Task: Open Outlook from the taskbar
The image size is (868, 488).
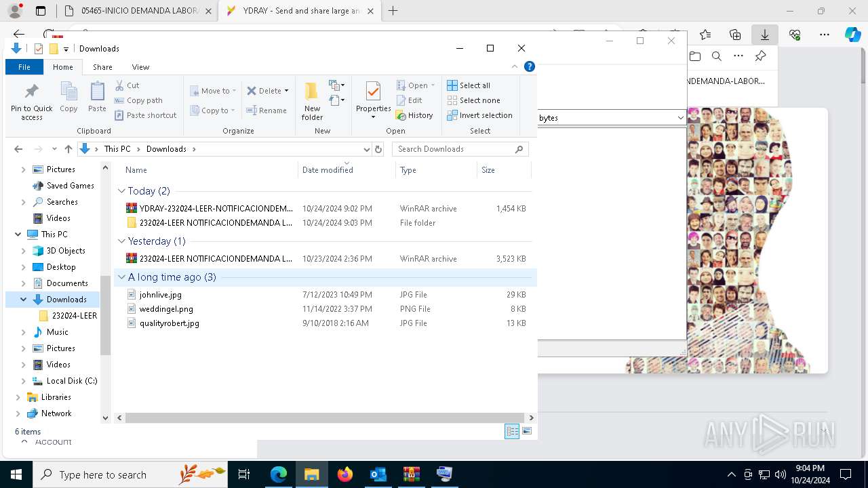Action: (x=378, y=474)
